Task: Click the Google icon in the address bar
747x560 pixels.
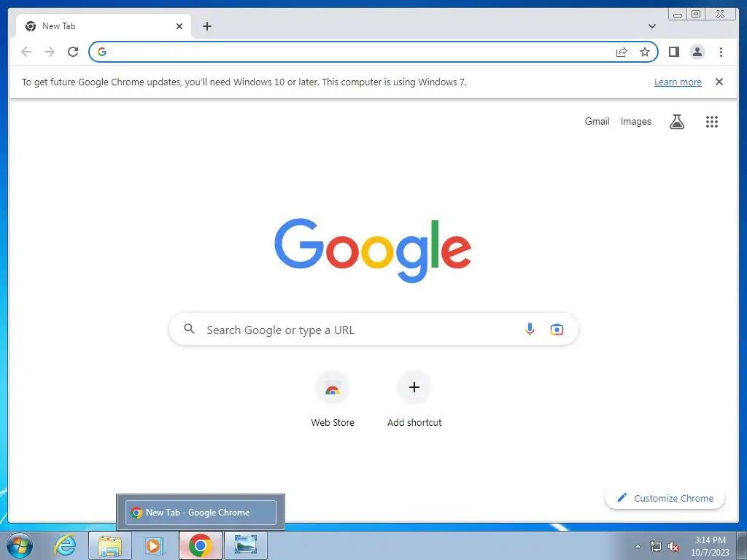Action: [102, 52]
